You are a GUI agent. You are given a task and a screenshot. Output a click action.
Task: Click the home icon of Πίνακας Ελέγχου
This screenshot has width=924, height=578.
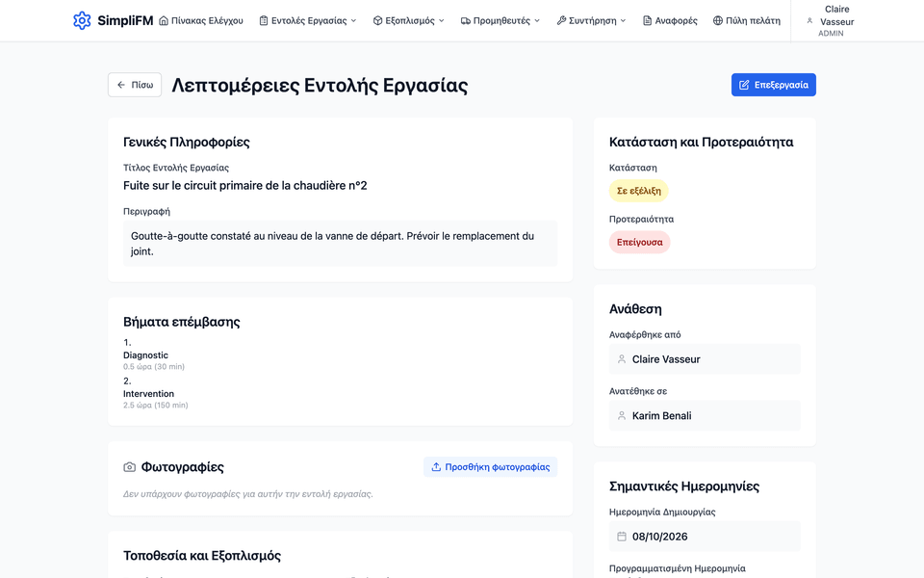[x=164, y=20]
